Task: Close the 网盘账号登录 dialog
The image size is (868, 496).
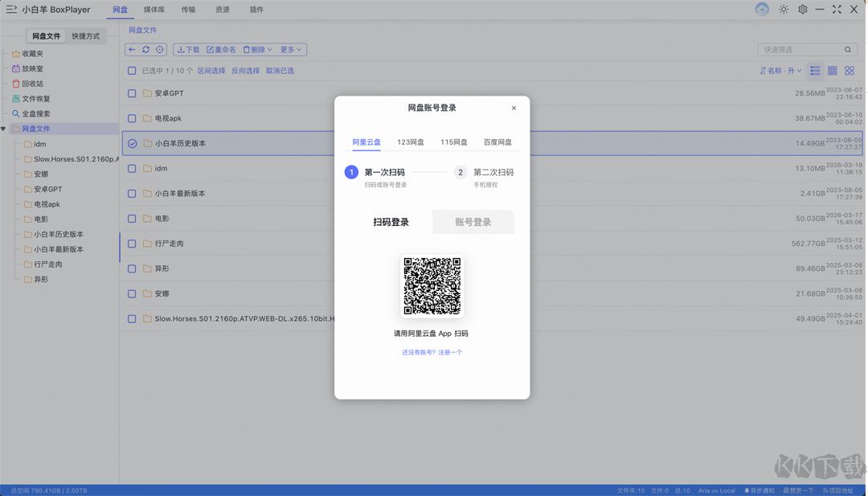Action: [514, 108]
